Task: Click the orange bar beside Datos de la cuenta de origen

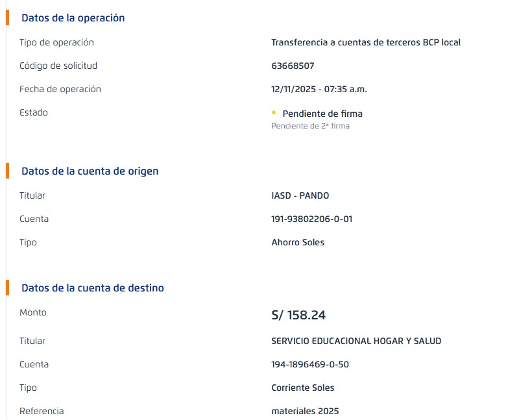Action: click(7, 171)
